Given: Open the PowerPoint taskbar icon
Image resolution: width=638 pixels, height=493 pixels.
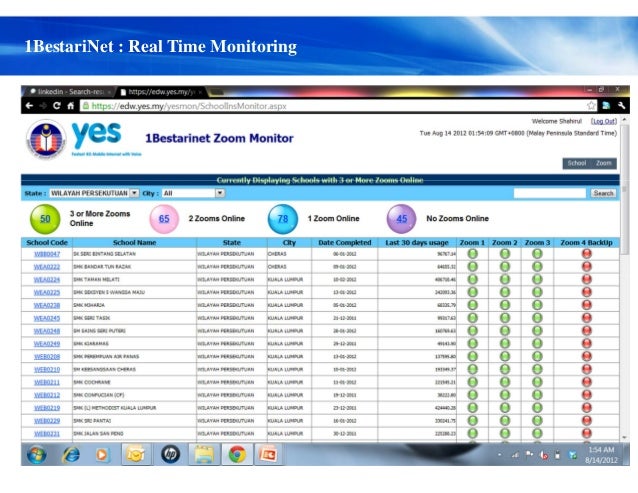Looking at the screenshot, I should 269,454.
